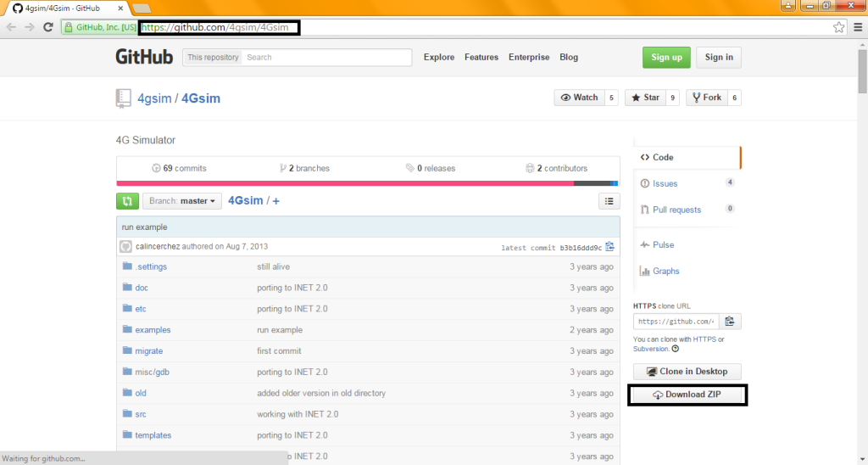Watch the 4Gsim repository
Screen dimensions: 868x465
[577, 98]
